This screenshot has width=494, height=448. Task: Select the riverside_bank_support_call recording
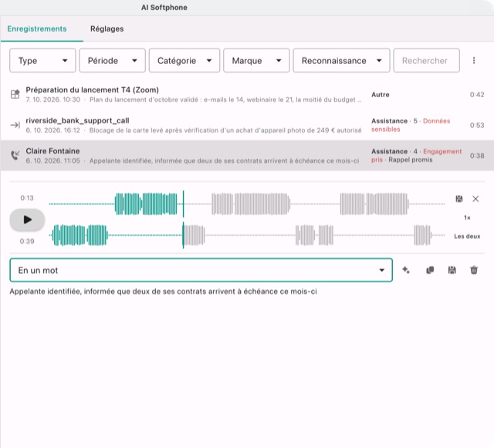(x=247, y=125)
